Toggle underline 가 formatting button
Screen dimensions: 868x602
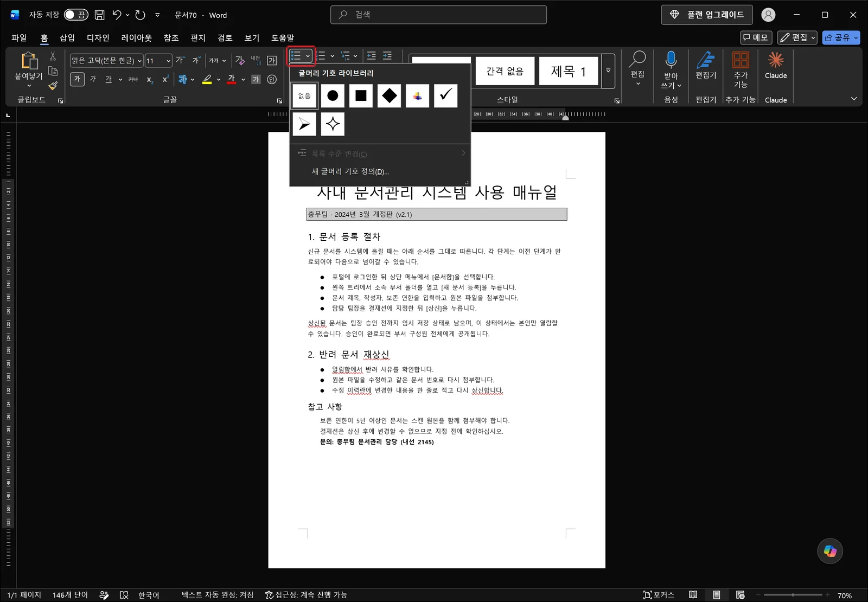[108, 79]
